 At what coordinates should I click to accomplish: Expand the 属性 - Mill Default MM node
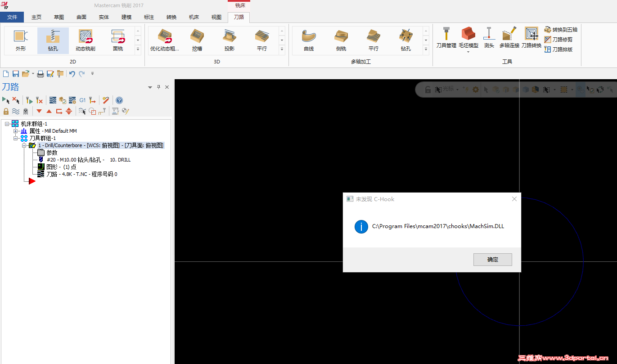(x=16, y=131)
